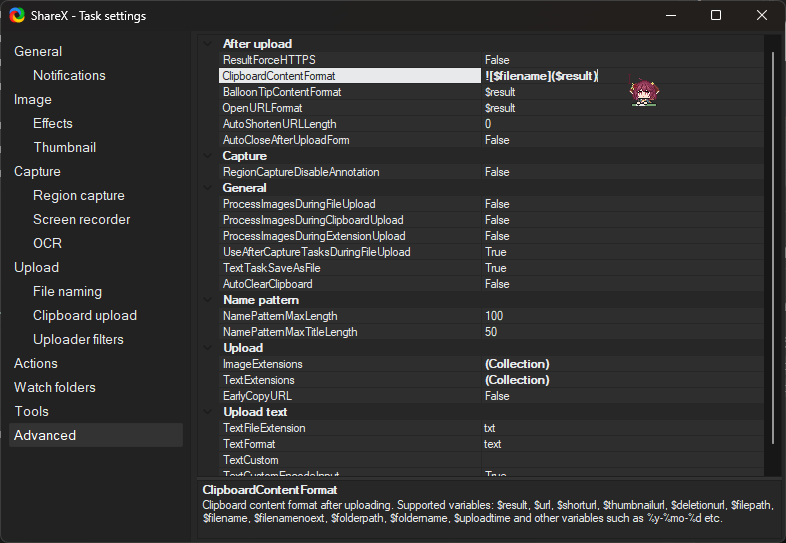Screen dimensions: 786x543
Task: Select the TextExtensions collection property
Action: pos(258,380)
